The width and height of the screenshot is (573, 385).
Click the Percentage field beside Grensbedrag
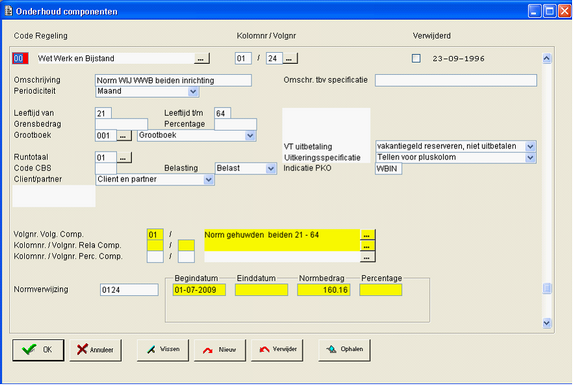235,124
